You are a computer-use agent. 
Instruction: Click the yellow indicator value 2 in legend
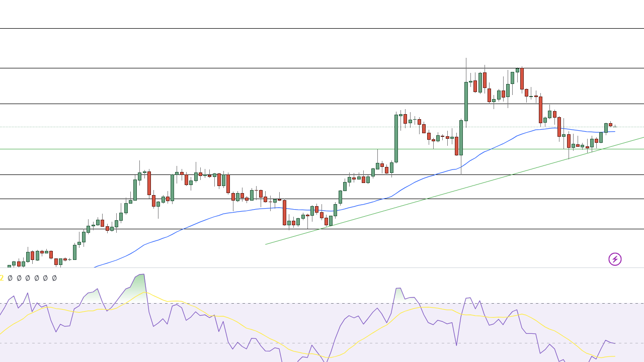click(2, 278)
